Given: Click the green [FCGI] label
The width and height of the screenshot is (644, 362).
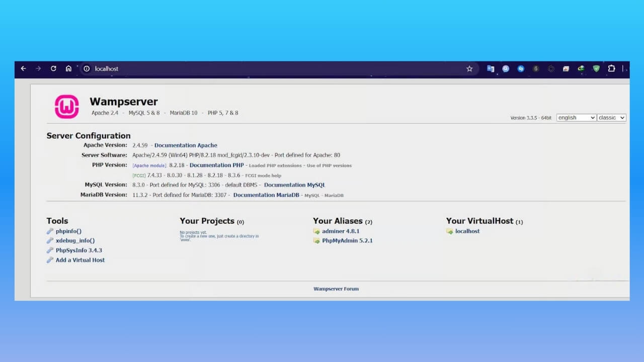Looking at the screenshot, I should [139, 175].
